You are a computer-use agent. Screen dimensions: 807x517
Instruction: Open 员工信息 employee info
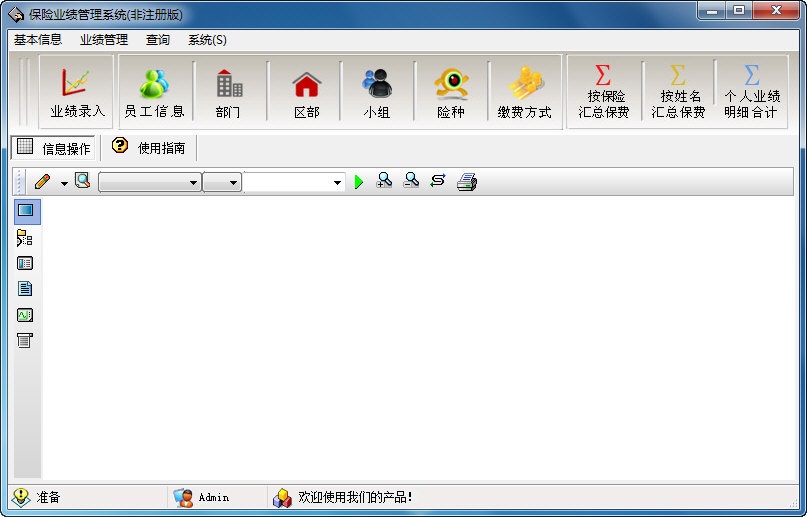point(154,92)
